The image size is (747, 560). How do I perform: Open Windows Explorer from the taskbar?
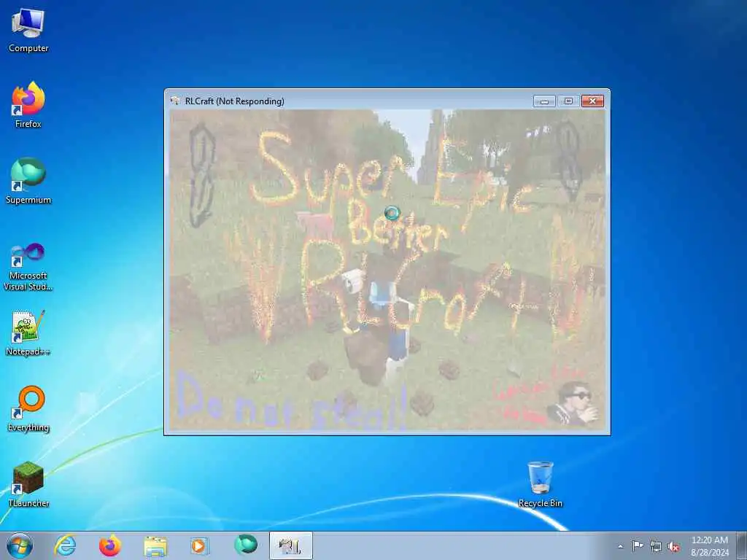[x=155, y=545]
